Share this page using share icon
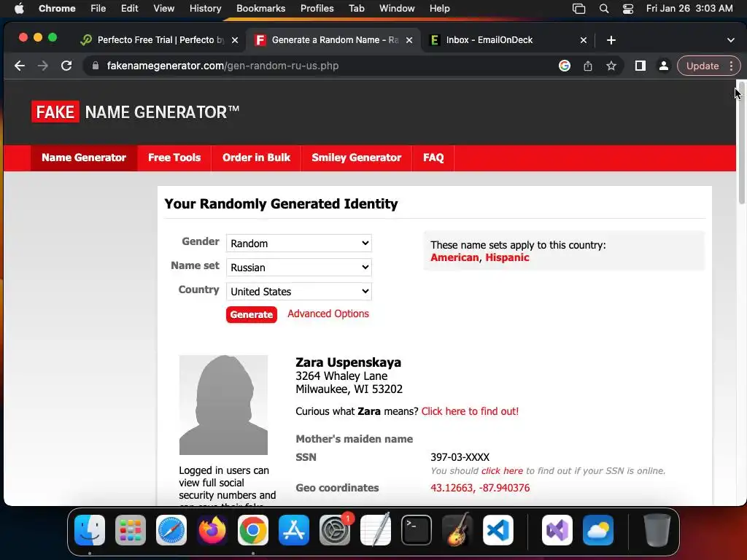The height and width of the screenshot is (560, 747). [x=588, y=66]
